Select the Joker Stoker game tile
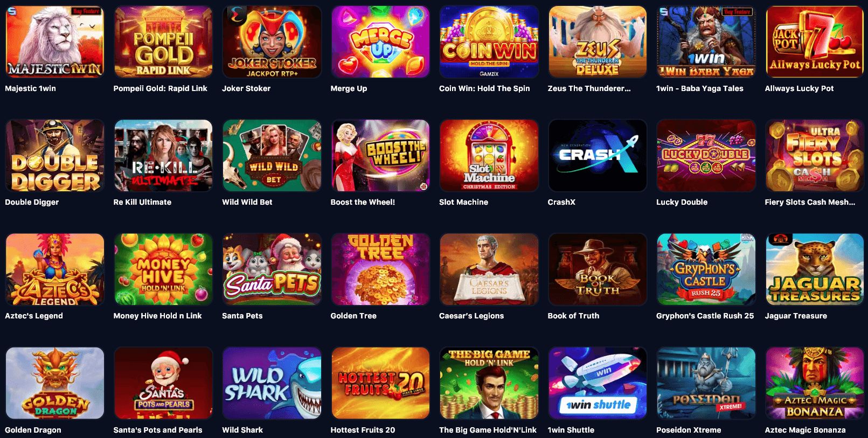 pos(272,41)
